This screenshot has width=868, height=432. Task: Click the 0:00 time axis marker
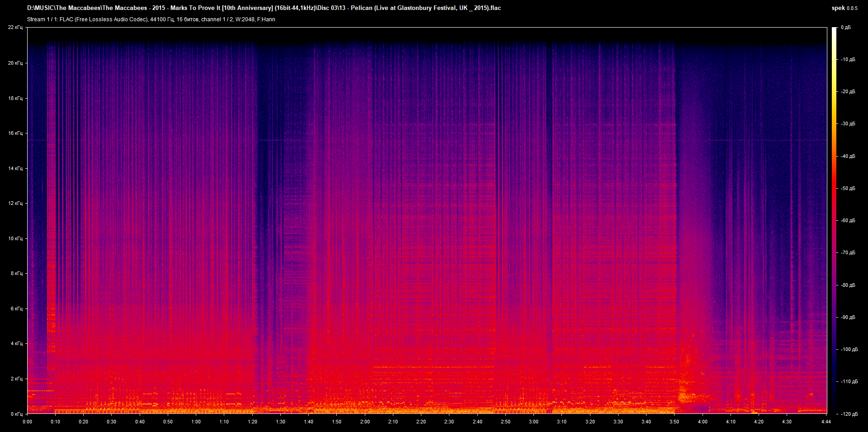pos(27,422)
